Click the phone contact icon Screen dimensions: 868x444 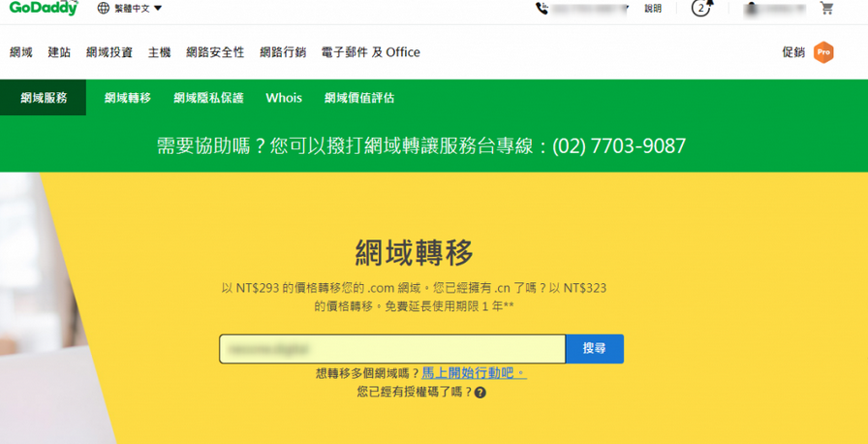[x=542, y=9]
